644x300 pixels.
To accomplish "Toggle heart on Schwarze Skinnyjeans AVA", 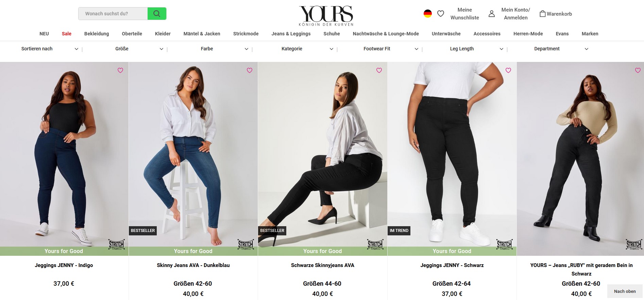I will [x=379, y=70].
